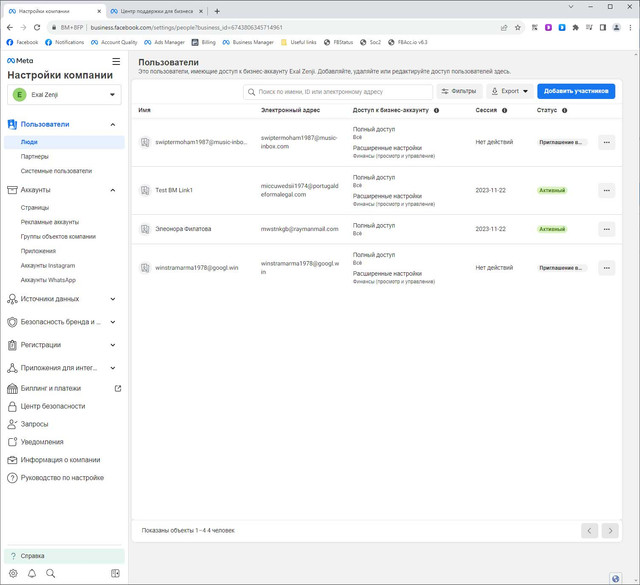Open the Billing bookmark
This screenshot has height=585, width=640.
(204, 42)
